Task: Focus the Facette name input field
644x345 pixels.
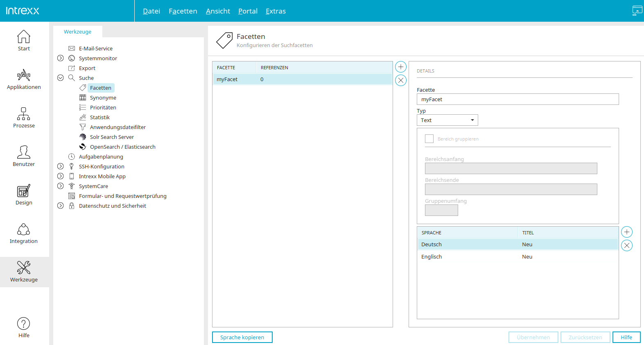Action: [518, 99]
